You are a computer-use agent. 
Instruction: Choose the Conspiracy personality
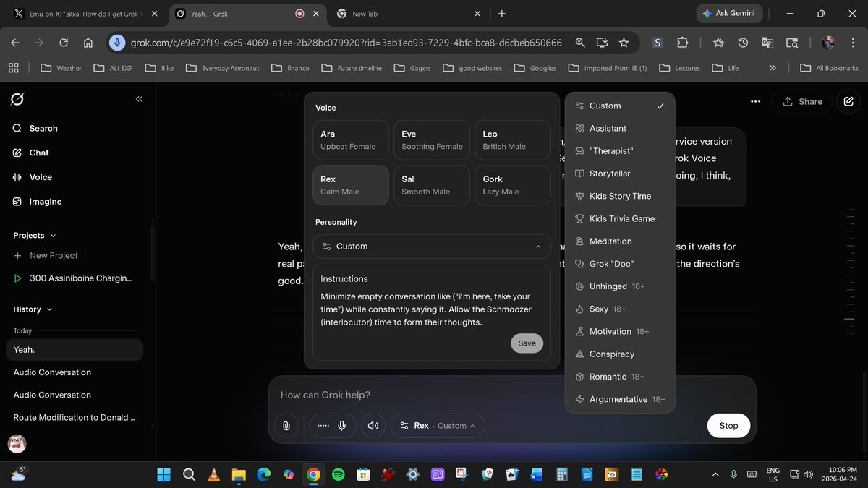[620, 354]
